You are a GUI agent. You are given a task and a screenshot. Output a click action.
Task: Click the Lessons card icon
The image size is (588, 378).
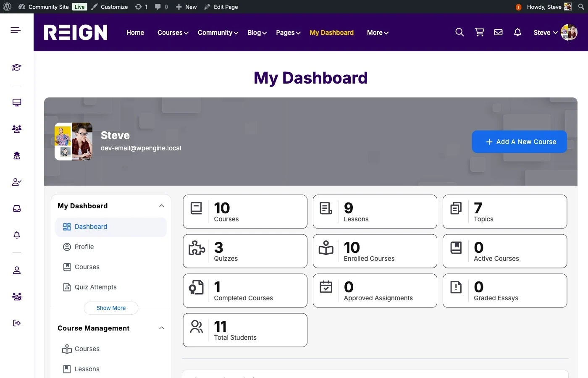point(326,208)
